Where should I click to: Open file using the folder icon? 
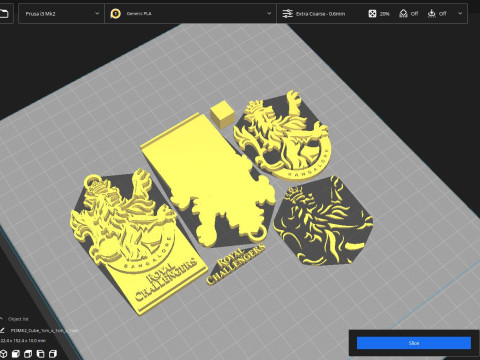(x=3, y=14)
